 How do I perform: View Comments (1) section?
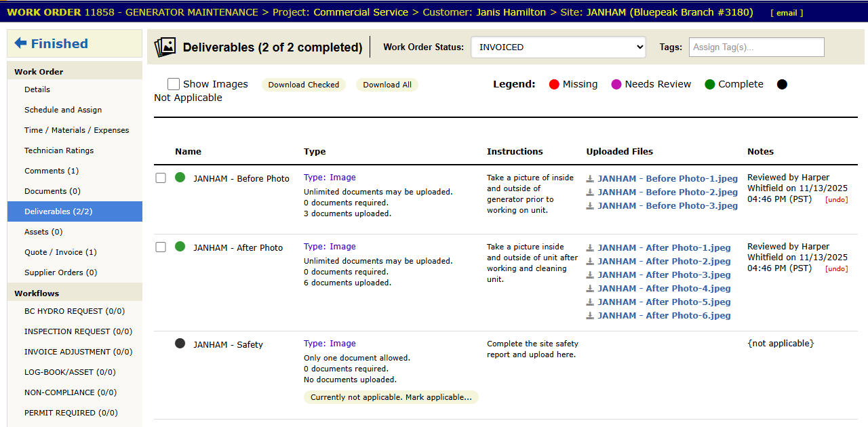pyautogui.click(x=75, y=171)
